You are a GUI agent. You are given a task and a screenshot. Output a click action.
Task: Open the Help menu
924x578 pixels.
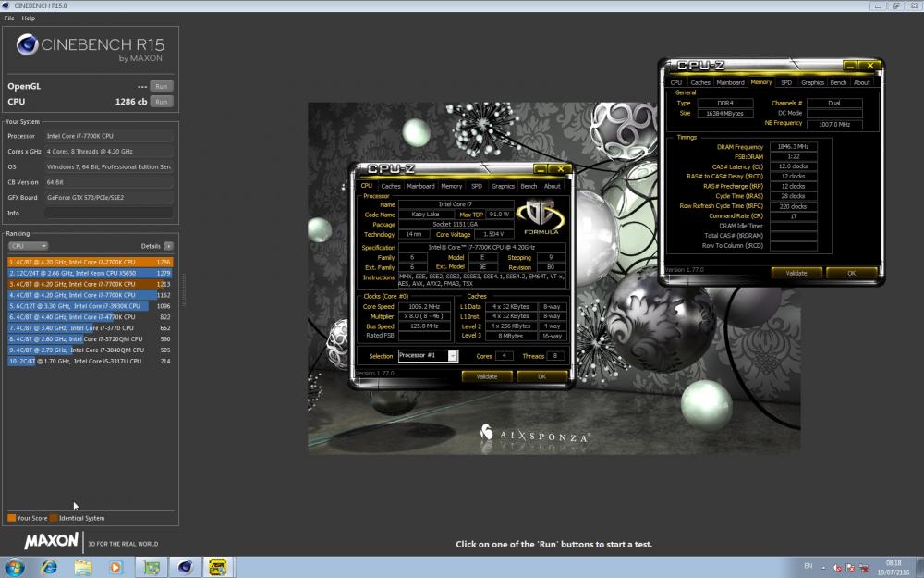[29, 18]
